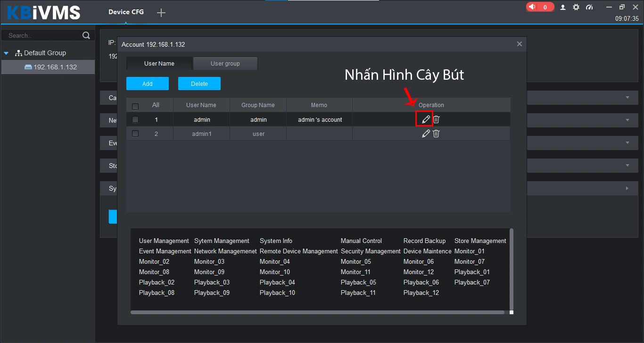Edit the admin1 user with pencil icon
The height and width of the screenshot is (343, 644).
[426, 134]
